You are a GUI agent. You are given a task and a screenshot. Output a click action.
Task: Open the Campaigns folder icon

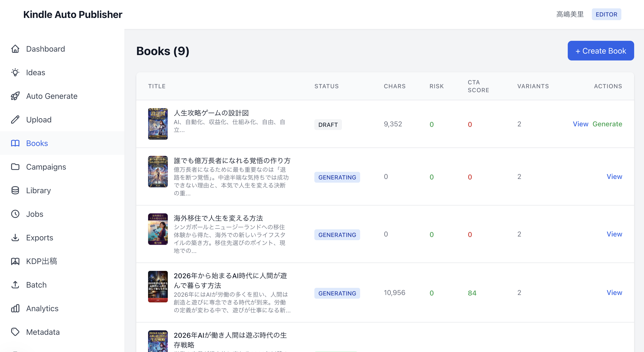[15, 167]
